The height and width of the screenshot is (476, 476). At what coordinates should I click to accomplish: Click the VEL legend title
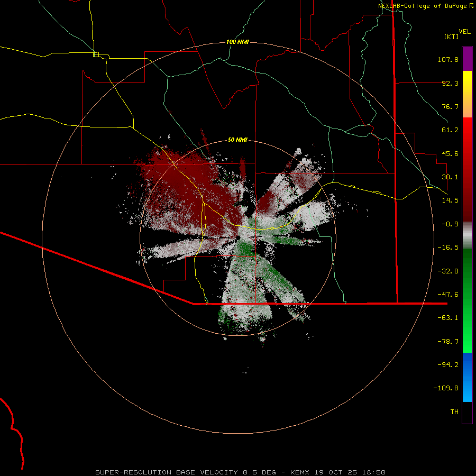point(464,32)
